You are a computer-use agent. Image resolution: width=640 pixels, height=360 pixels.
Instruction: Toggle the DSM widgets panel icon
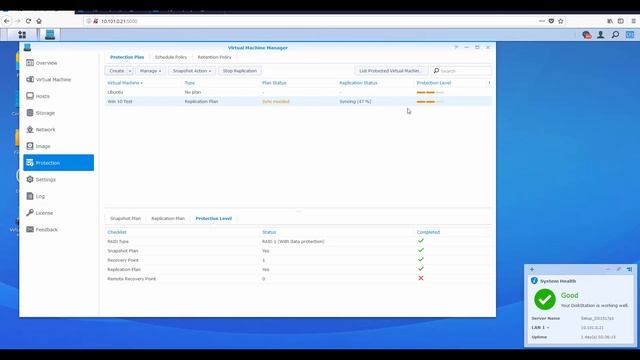(x=630, y=35)
